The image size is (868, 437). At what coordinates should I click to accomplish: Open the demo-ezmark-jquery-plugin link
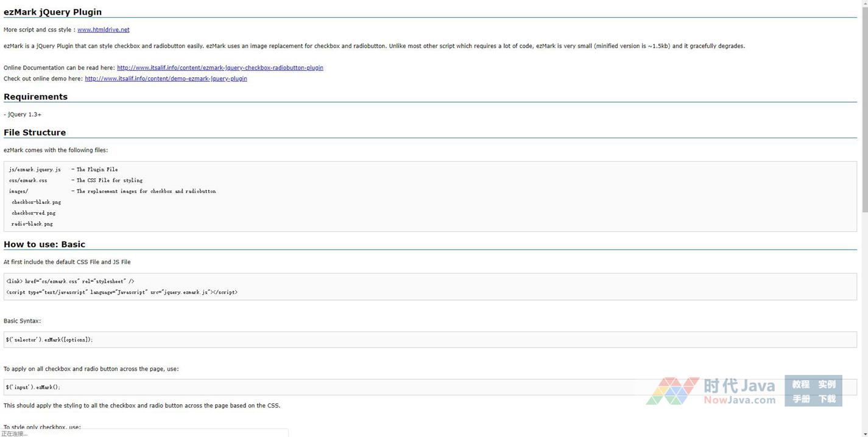(166, 79)
